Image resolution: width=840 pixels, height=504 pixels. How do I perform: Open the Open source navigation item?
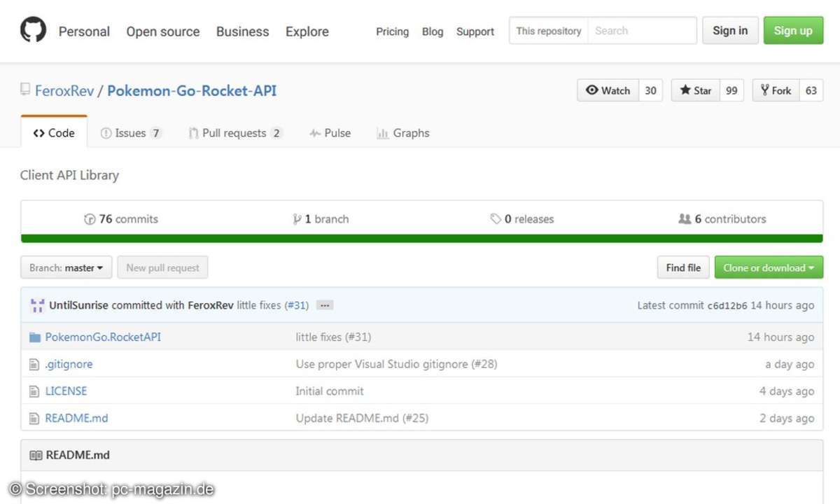(163, 31)
